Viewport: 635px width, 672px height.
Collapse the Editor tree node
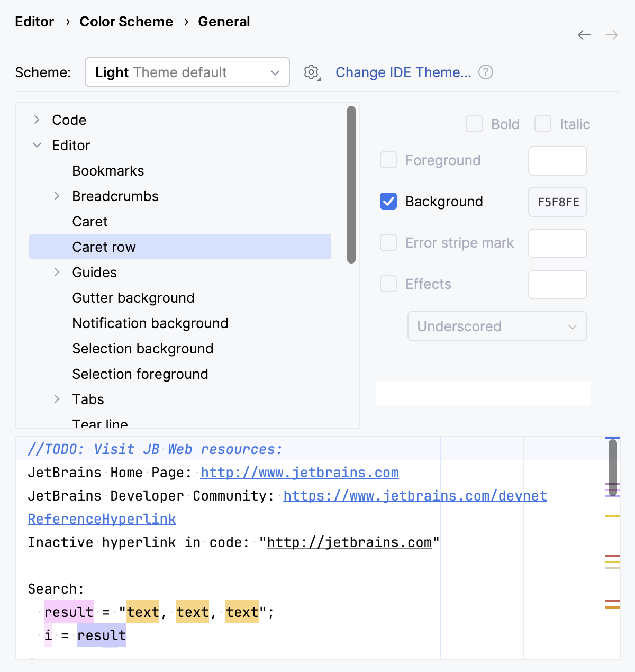(x=37, y=145)
